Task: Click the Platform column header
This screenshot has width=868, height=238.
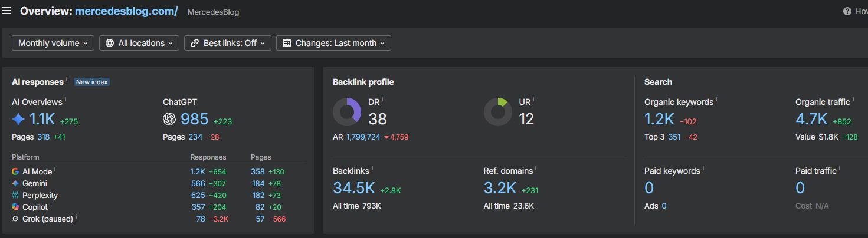Action: (25, 157)
